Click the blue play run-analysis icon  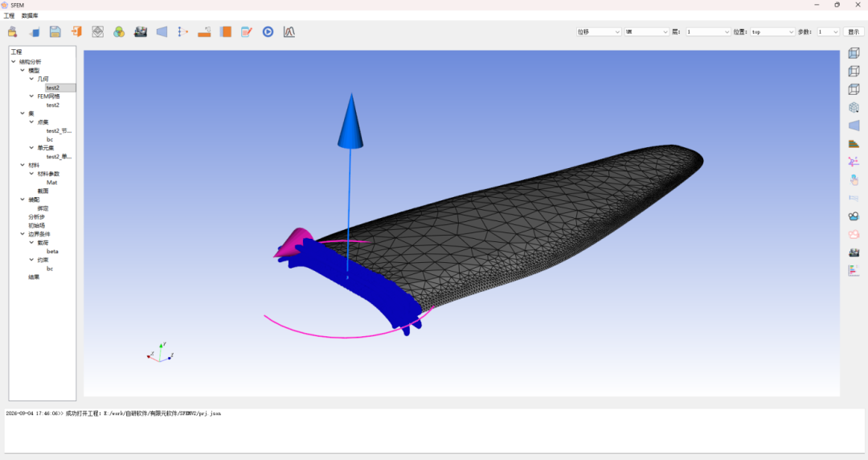point(268,31)
